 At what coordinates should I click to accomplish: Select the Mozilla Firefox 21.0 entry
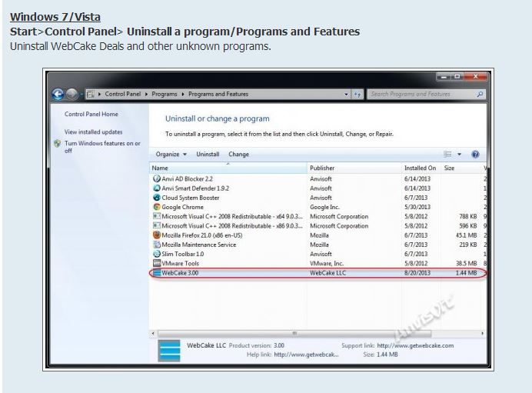tap(202, 235)
